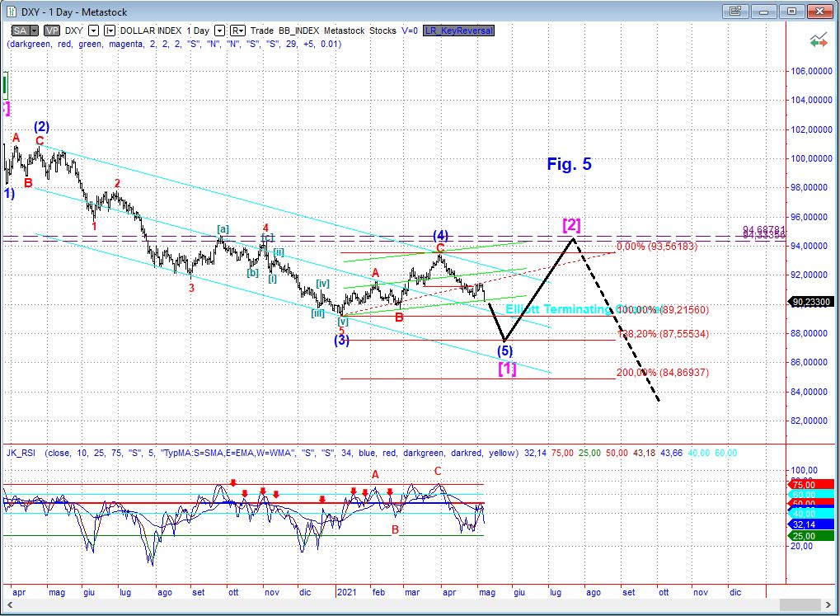Viewport: 840px width, 616px height.
Task: Click the LR_KeyReversal highlighted label
Action: pyautogui.click(x=459, y=31)
